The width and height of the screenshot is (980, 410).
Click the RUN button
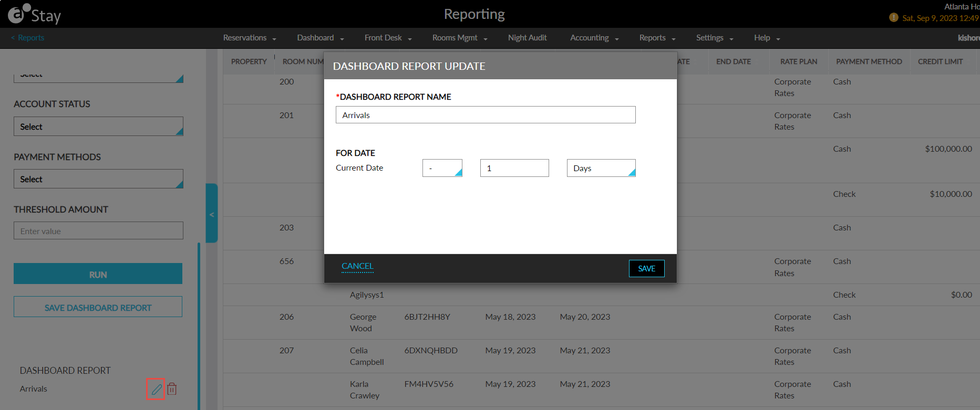[98, 274]
